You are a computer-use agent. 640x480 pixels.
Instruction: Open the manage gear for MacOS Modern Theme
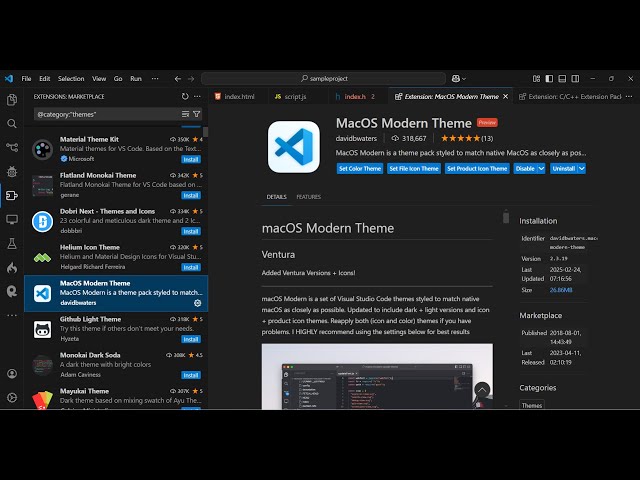point(197,303)
